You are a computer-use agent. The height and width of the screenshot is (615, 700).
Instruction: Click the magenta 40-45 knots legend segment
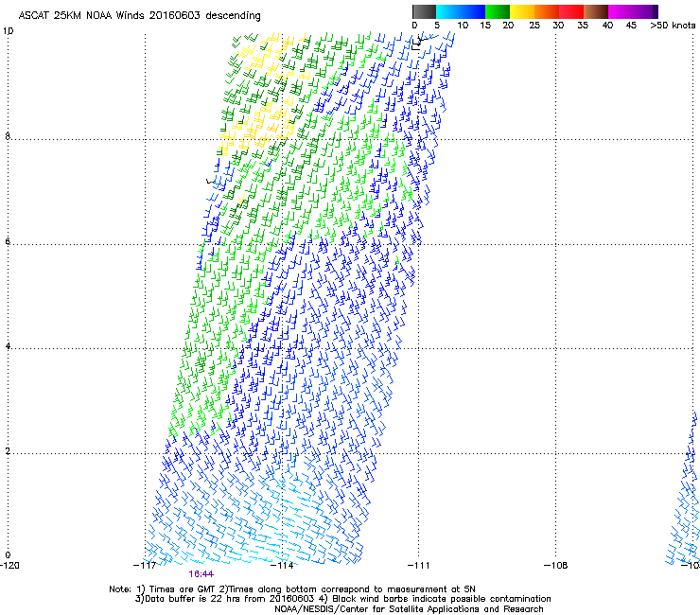(621, 11)
